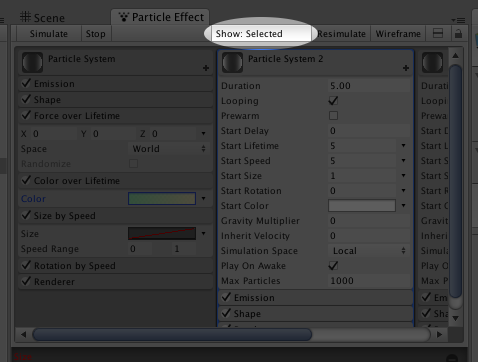This screenshot has height=362, width=478.
Task: Click the Size by Speed curve field
Action: pos(162,234)
